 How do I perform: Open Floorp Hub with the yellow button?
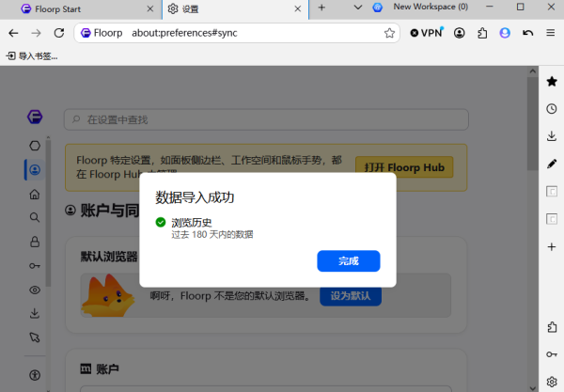[404, 167]
